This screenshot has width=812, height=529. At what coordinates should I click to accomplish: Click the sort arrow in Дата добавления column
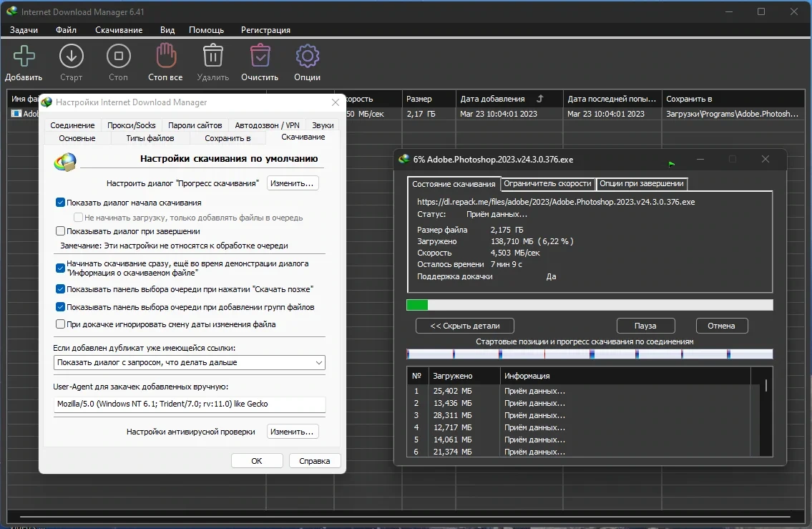539,99
